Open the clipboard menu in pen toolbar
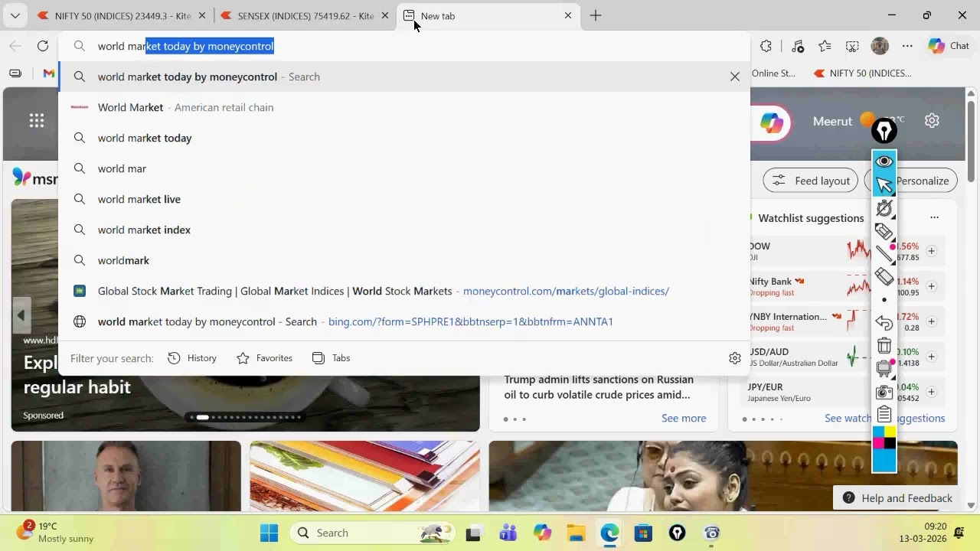 click(884, 415)
